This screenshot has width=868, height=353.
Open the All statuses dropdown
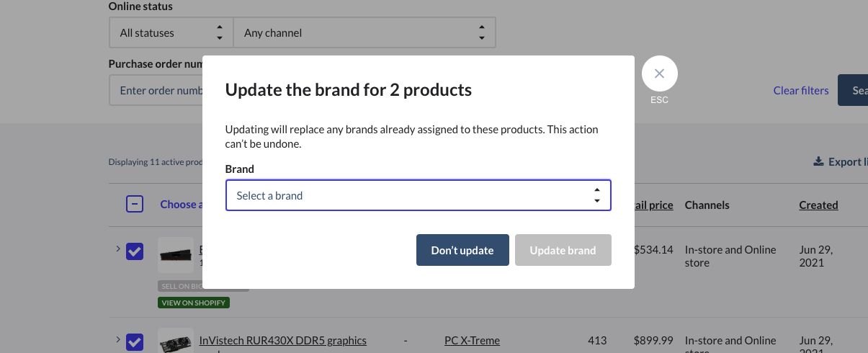pyautogui.click(x=171, y=33)
